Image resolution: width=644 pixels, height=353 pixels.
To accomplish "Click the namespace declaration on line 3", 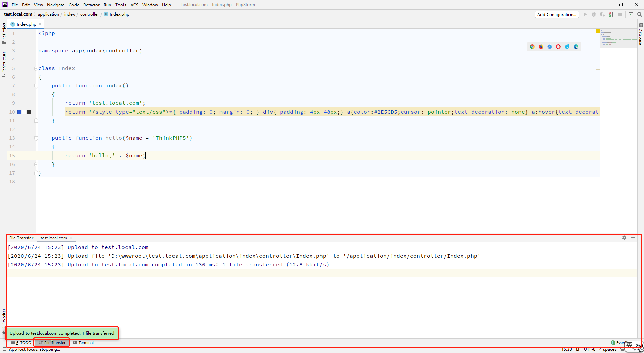I will click(90, 51).
